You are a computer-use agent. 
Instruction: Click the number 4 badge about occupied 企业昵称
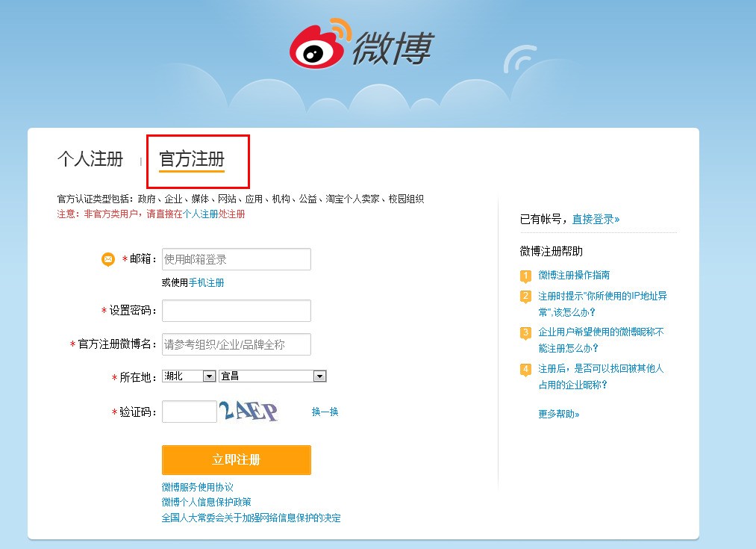tap(525, 369)
